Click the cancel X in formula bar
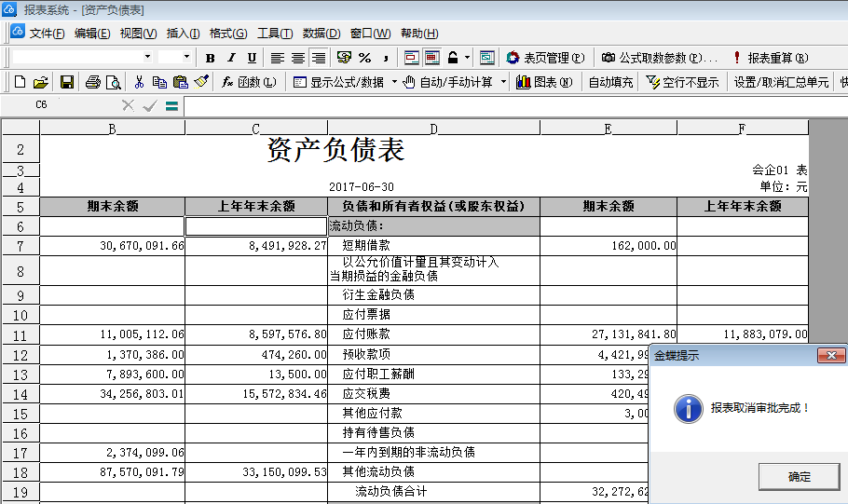 [x=129, y=105]
